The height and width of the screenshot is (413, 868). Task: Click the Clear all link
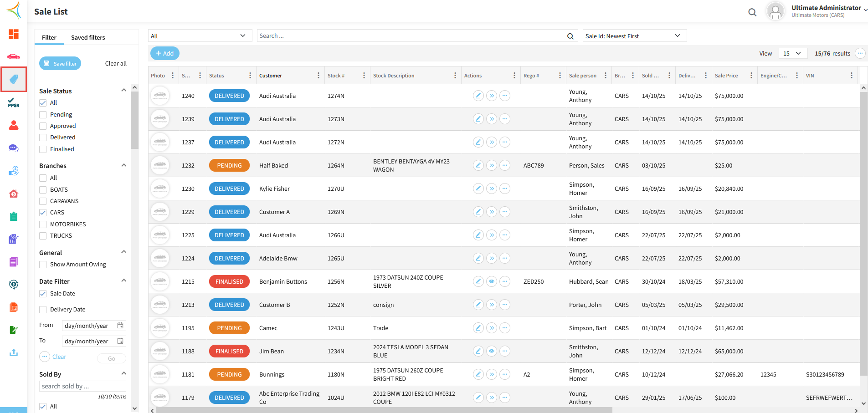[x=116, y=63]
